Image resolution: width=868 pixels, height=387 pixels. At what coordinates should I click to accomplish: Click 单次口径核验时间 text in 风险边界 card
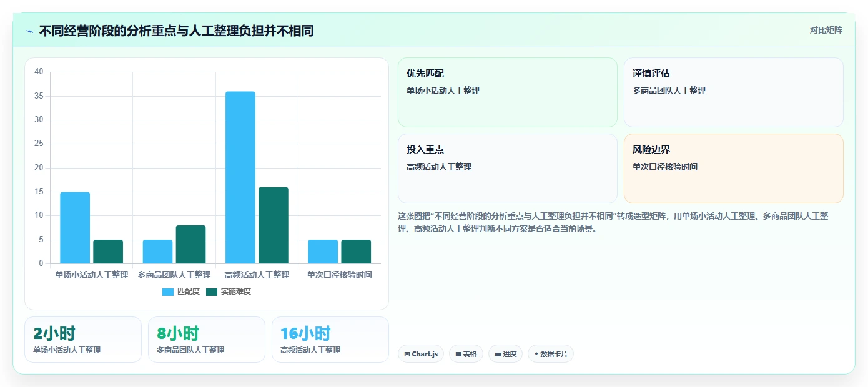(665, 167)
